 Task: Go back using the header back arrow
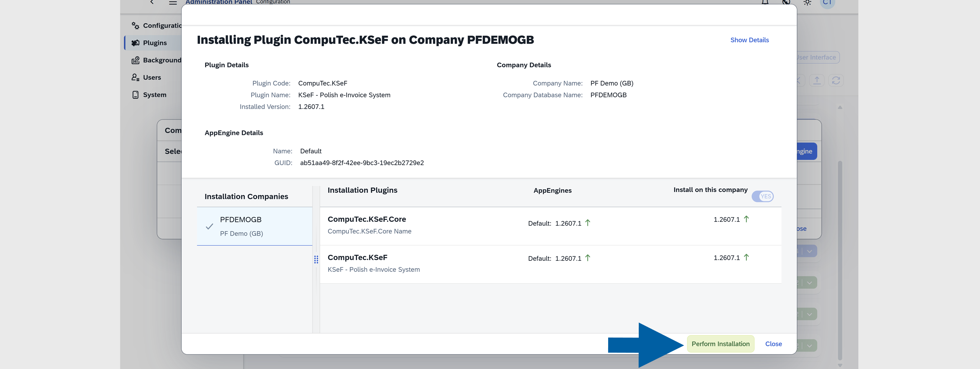point(152,2)
